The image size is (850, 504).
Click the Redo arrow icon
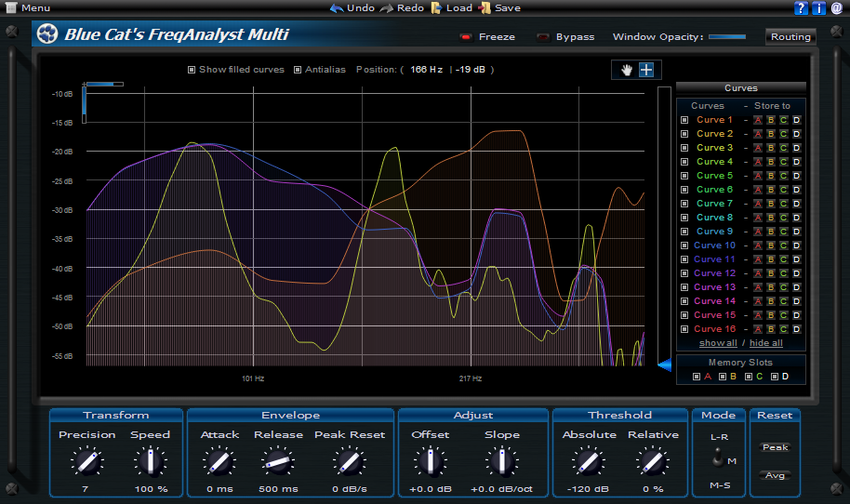tap(387, 8)
